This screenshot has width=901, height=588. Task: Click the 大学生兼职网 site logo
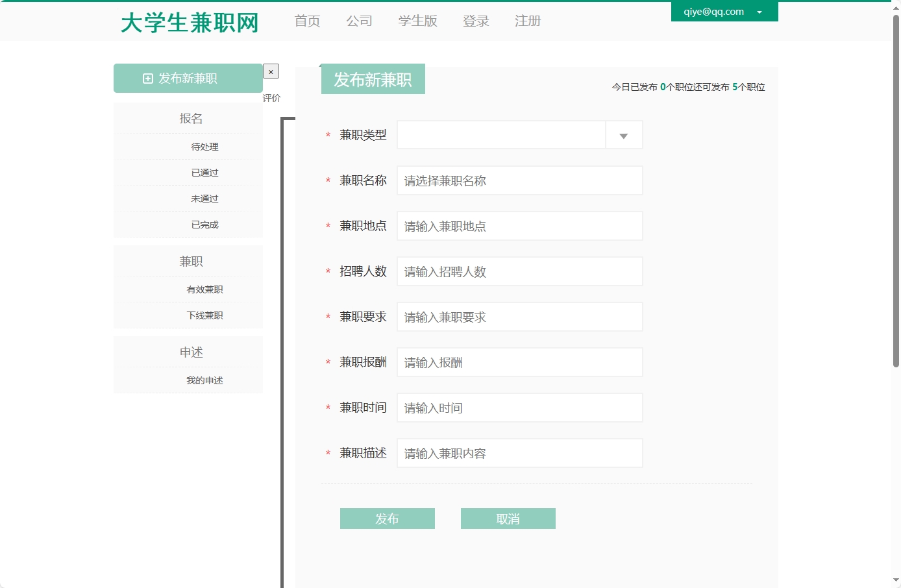click(x=188, y=21)
